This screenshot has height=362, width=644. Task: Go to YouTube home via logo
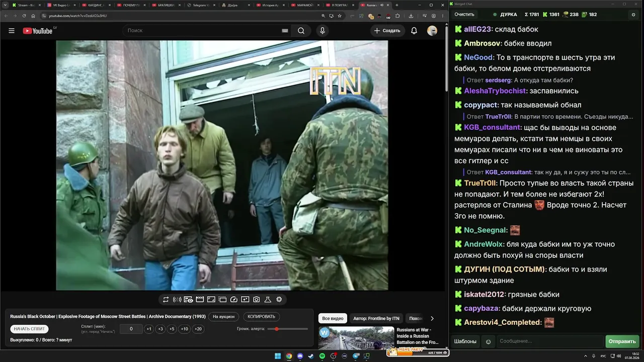tap(38, 31)
